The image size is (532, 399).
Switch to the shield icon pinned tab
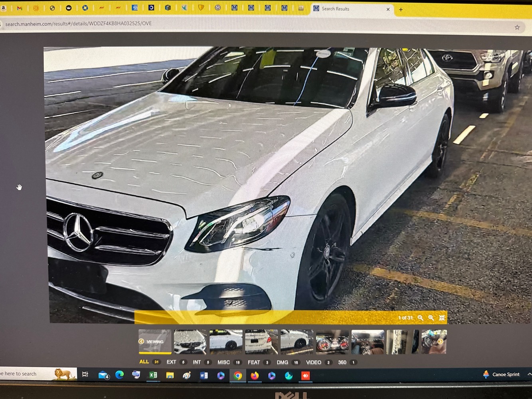click(201, 8)
